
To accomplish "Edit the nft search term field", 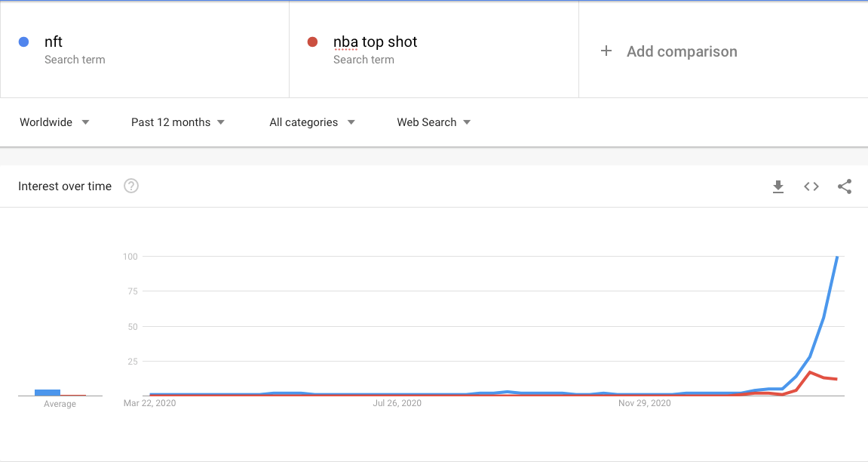I will coord(54,42).
